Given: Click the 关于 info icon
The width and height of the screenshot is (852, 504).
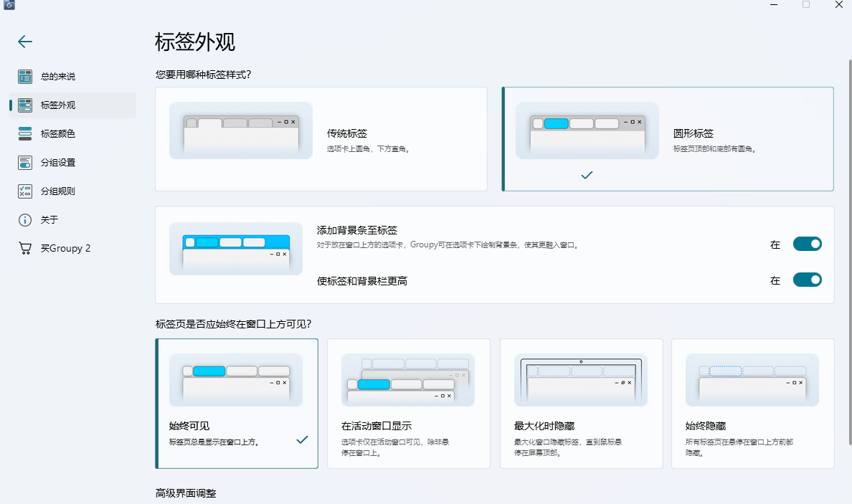Looking at the screenshot, I should coord(25,220).
